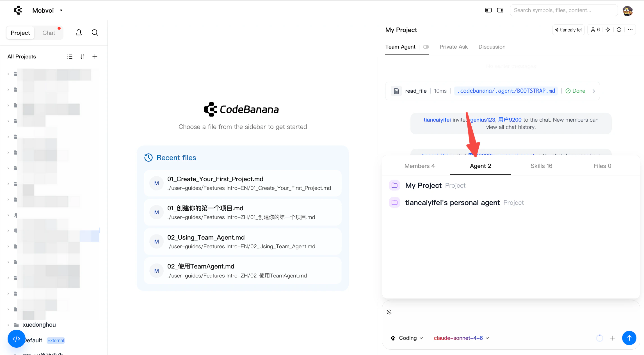This screenshot has height=355, width=644.
Task: Send the message with the blue arrow button
Action: 629,338
